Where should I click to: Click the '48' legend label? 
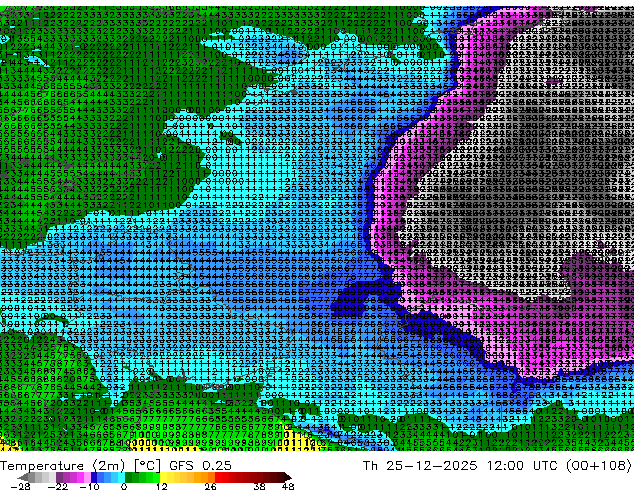(x=288, y=486)
